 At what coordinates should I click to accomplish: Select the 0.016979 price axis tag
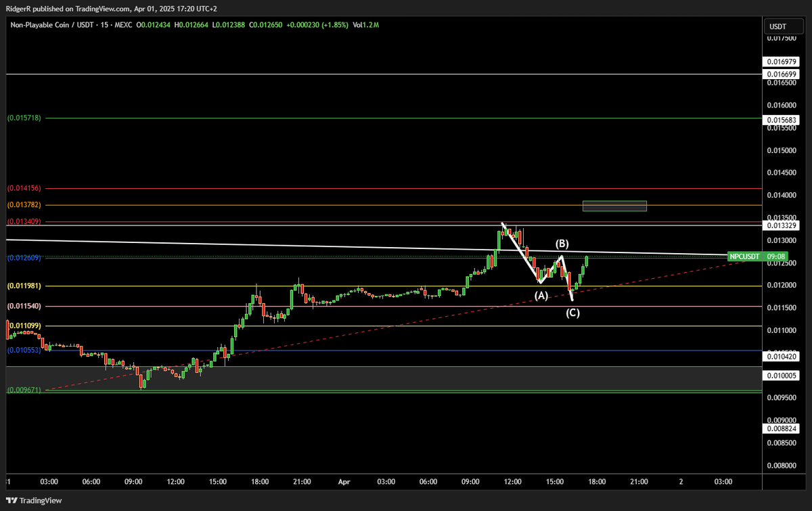(x=780, y=62)
